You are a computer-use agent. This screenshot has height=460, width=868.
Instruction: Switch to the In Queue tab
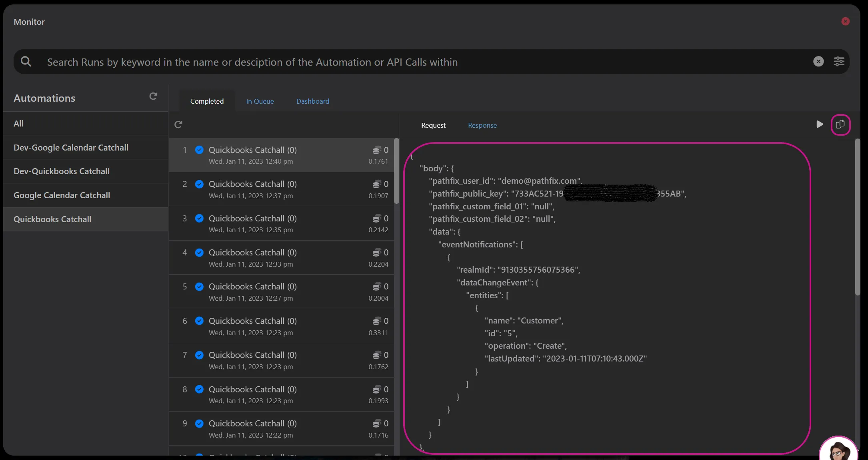pos(260,101)
